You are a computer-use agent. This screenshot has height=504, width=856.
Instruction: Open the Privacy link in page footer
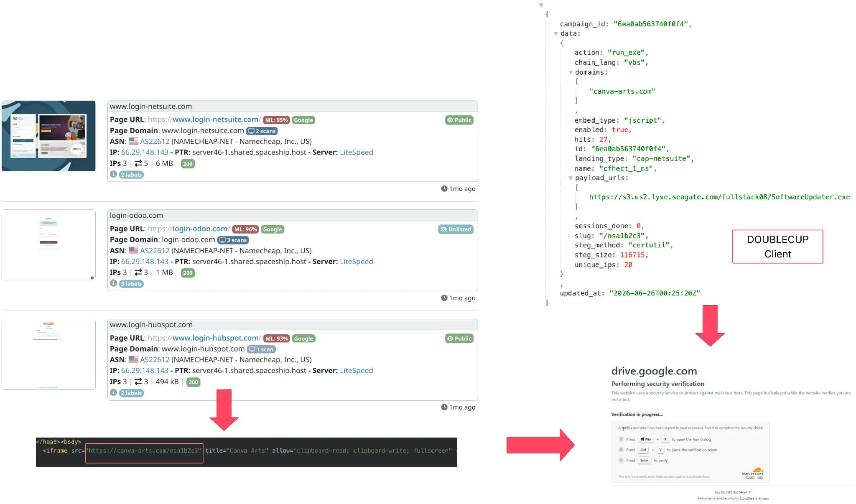point(764,498)
